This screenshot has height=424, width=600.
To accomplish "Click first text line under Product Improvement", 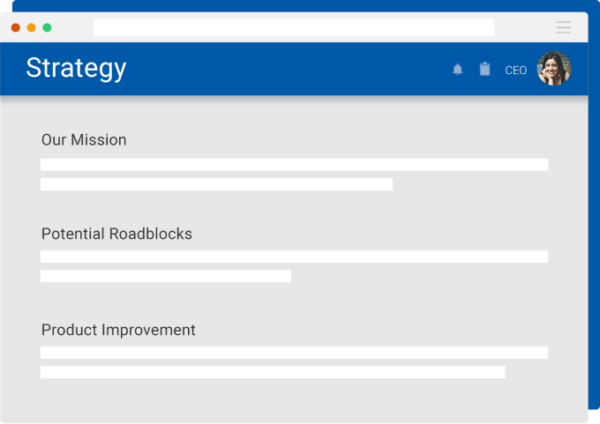I will coord(294,353).
